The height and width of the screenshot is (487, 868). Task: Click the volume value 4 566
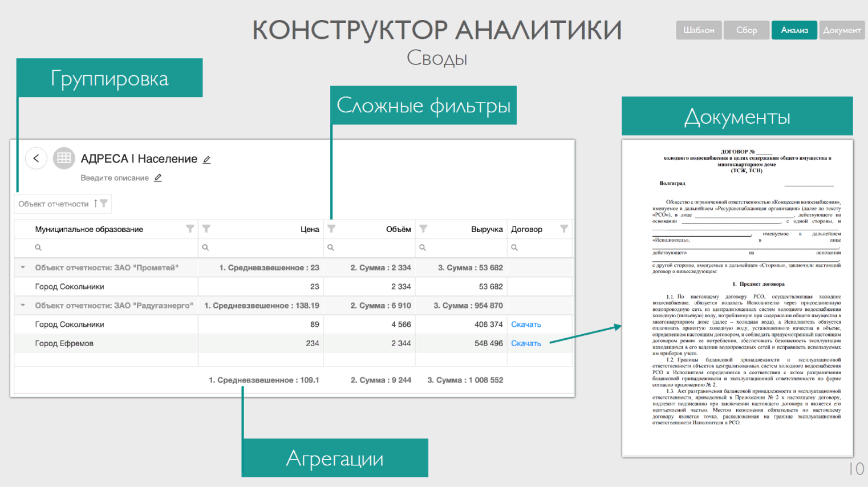[x=401, y=324]
